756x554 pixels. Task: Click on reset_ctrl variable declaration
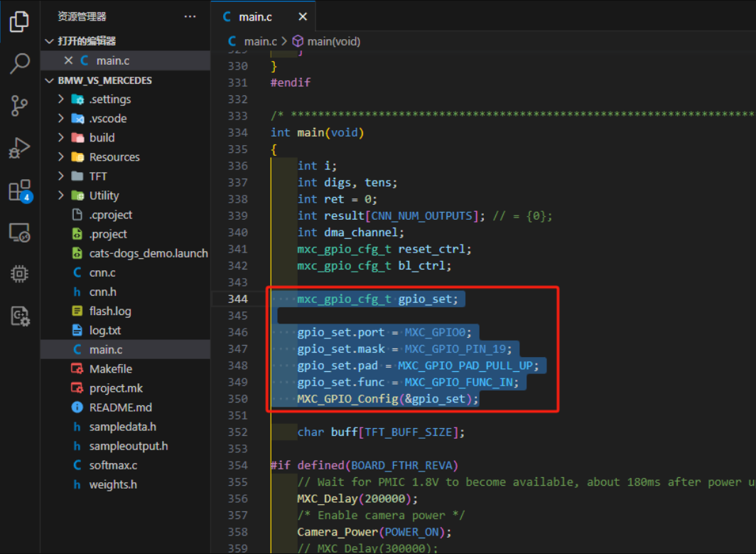pos(431,249)
